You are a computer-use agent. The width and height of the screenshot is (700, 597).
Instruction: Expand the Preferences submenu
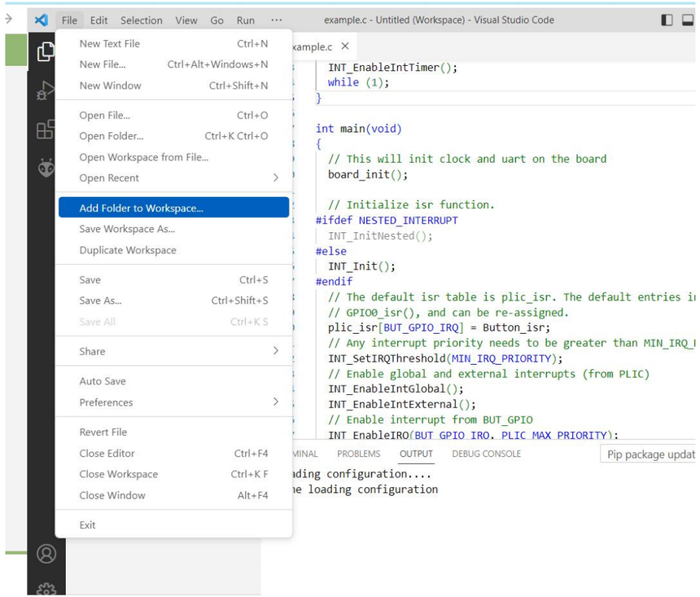point(173,402)
